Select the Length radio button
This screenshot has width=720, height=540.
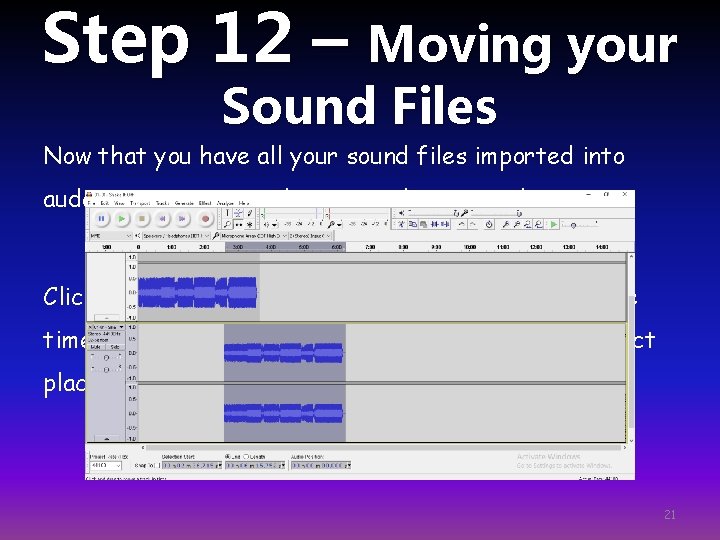tap(246, 457)
